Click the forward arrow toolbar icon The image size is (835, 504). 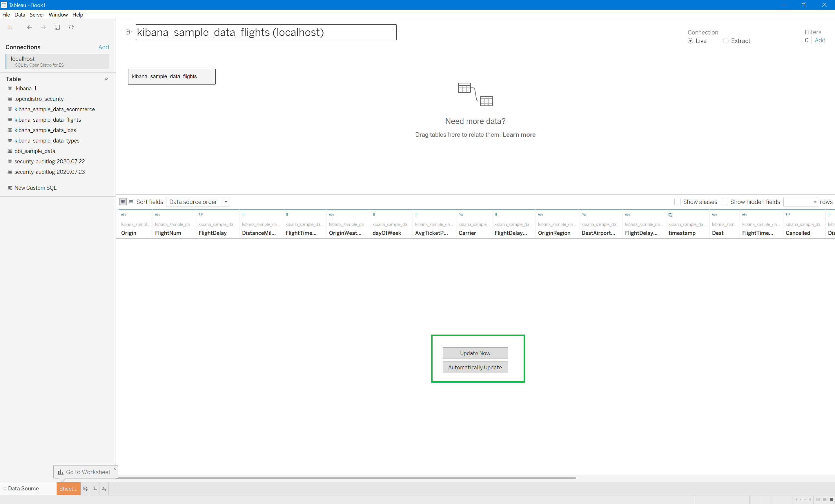(x=43, y=28)
